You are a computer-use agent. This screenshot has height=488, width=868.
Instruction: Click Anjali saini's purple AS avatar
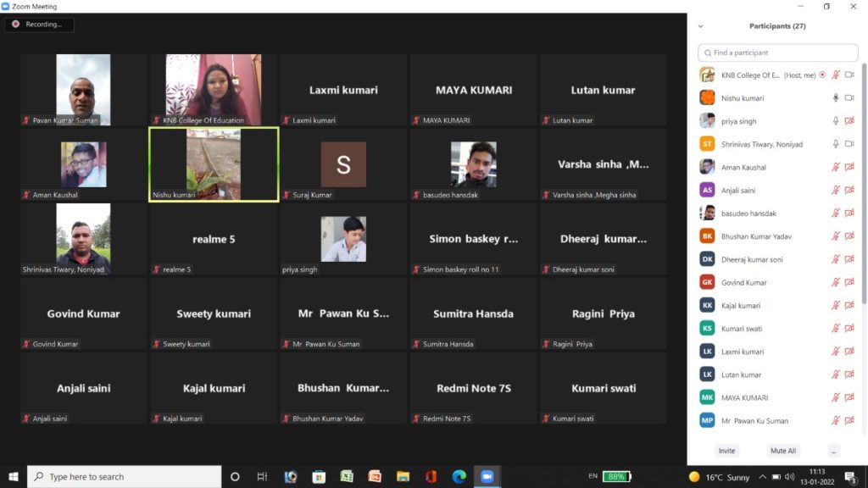[x=707, y=191]
